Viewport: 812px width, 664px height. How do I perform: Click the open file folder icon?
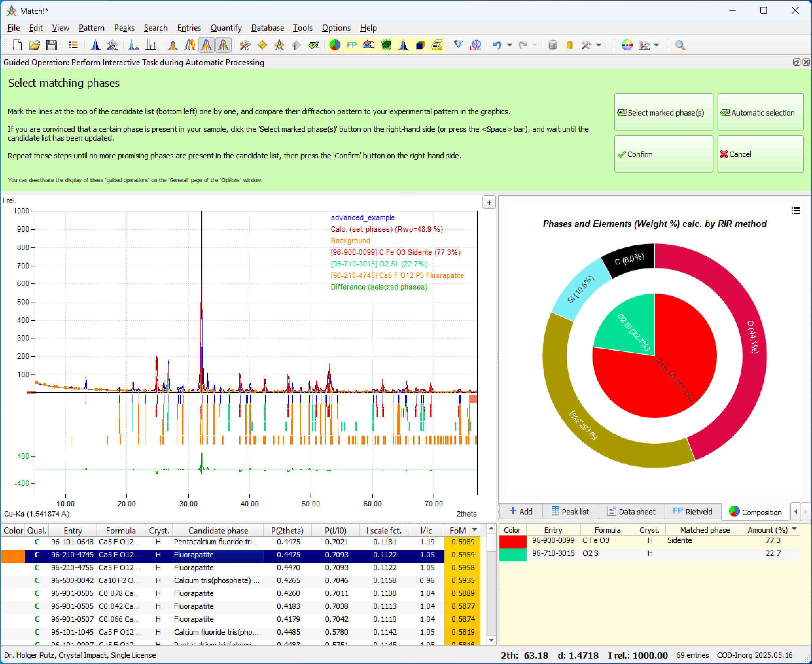click(34, 45)
